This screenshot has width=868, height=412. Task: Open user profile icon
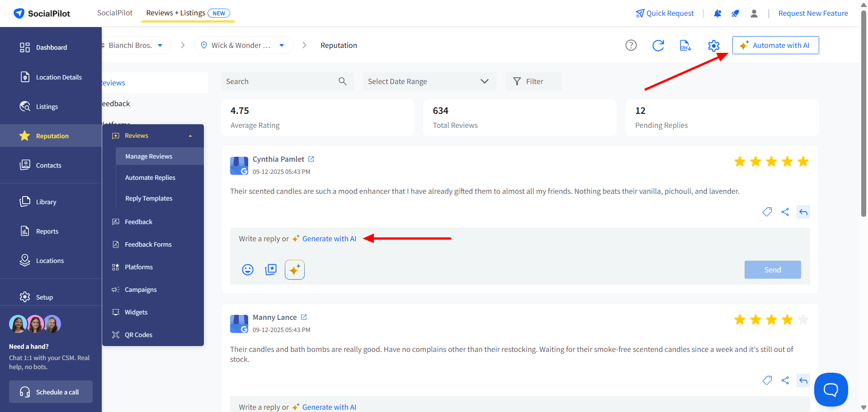754,14
